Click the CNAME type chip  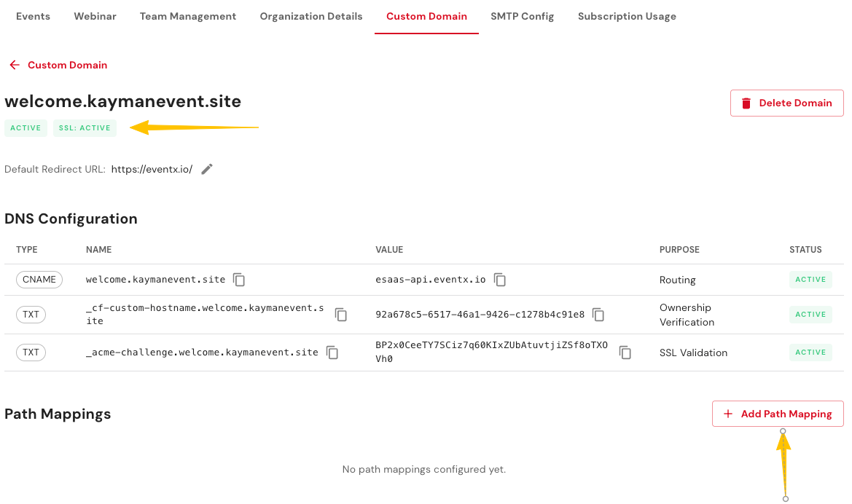pos(39,280)
